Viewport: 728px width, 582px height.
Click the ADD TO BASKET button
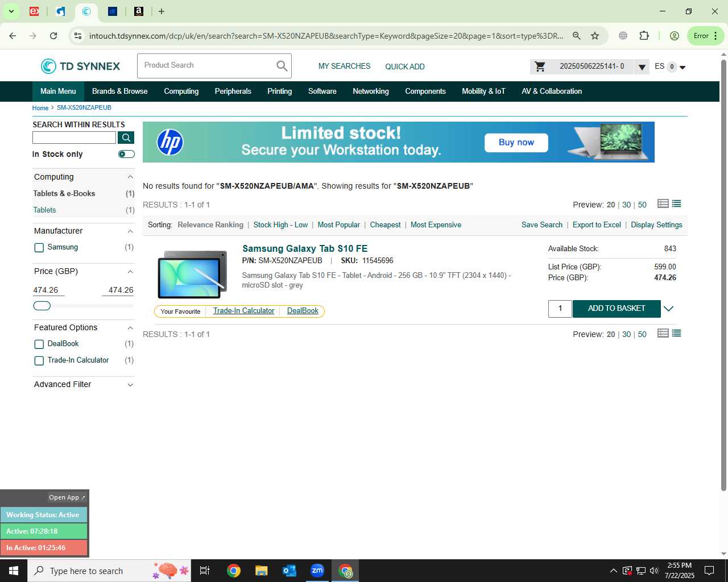click(617, 309)
